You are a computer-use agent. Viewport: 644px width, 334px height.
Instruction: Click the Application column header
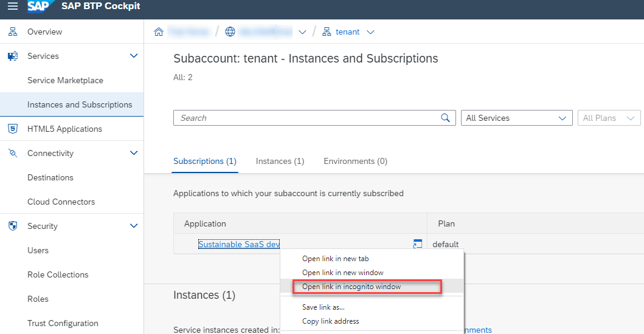(x=300, y=223)
